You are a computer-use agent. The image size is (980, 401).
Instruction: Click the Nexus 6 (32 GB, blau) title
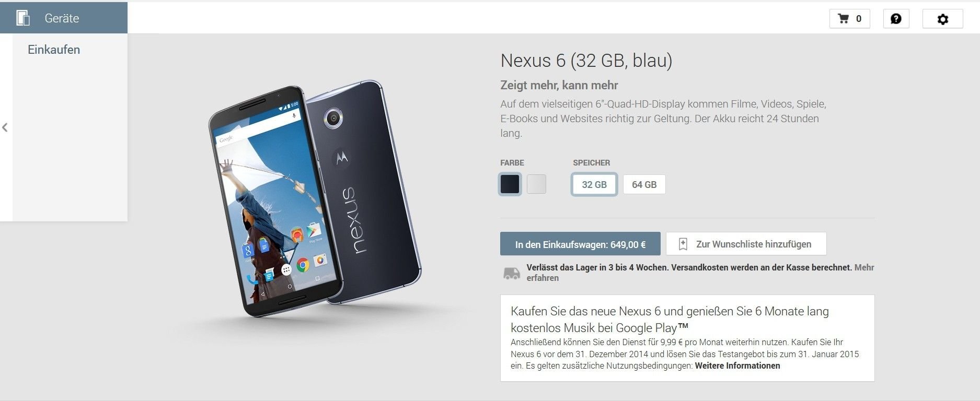[x=586, y=61]
